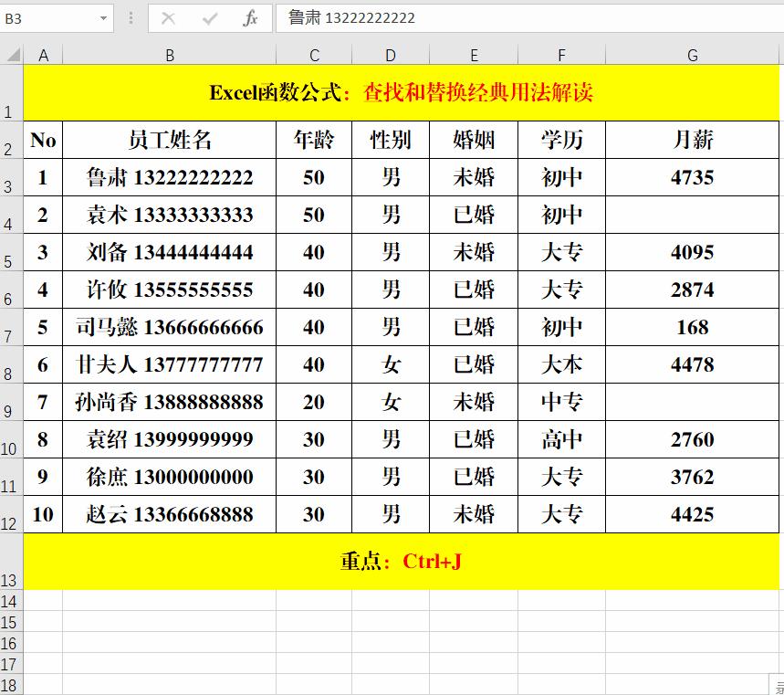Click the Insert Function fx icon

248,16
